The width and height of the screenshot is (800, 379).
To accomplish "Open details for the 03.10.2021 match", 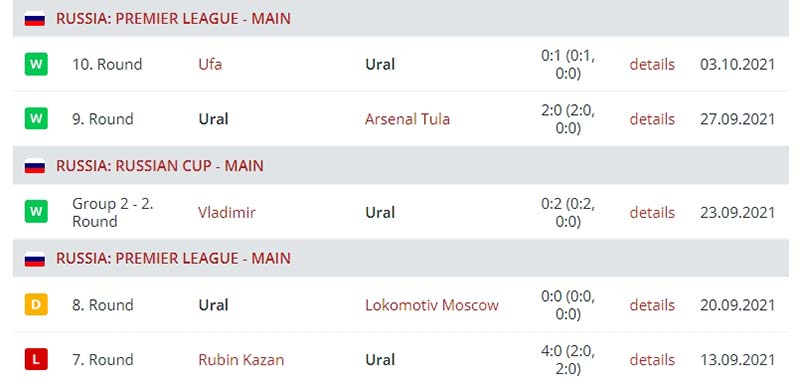I will tap(652, 65).
